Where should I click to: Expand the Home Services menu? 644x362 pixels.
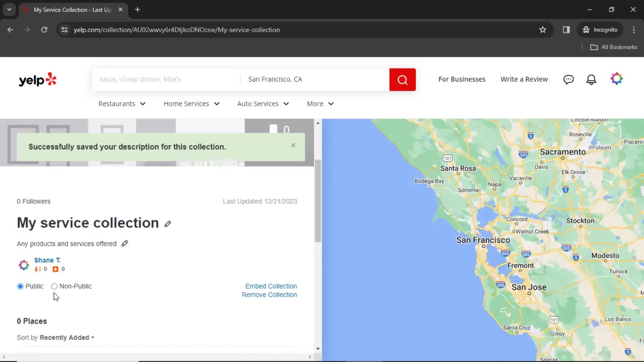(192, 104)
